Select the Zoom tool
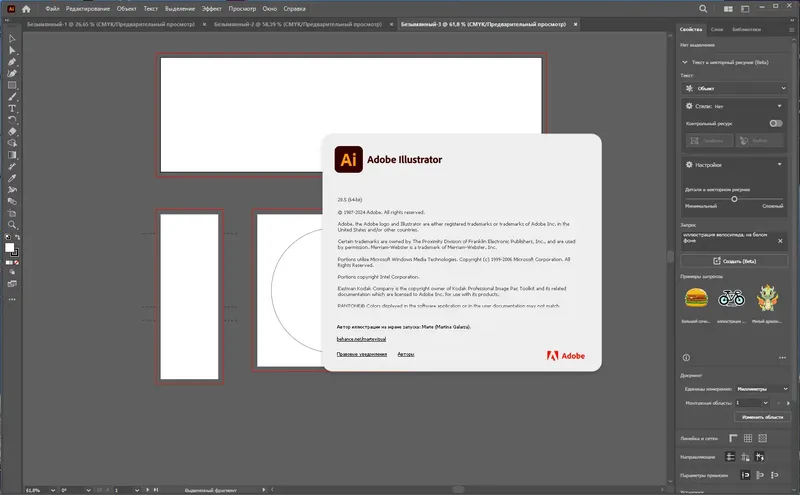Screen dimensions: 800x495 tap(12, 225)
